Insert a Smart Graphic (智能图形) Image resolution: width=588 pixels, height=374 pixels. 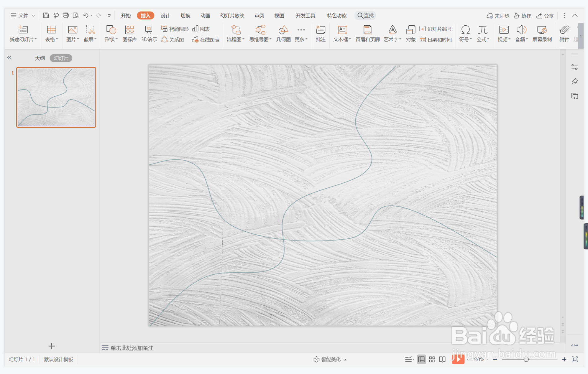[x=175, y=29]
